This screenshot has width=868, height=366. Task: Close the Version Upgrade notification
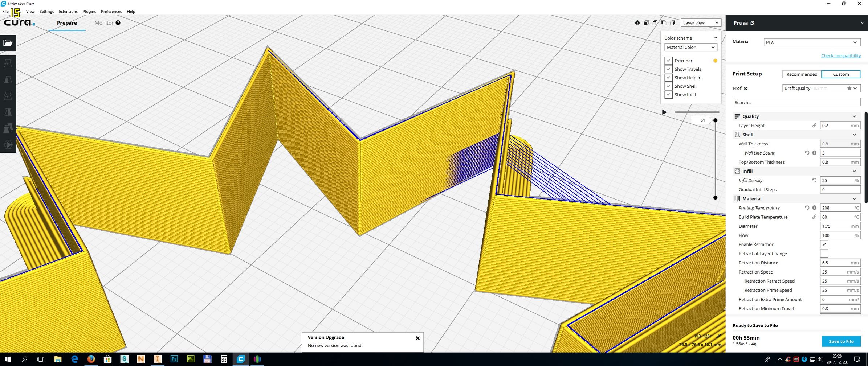tap(417, 338)
